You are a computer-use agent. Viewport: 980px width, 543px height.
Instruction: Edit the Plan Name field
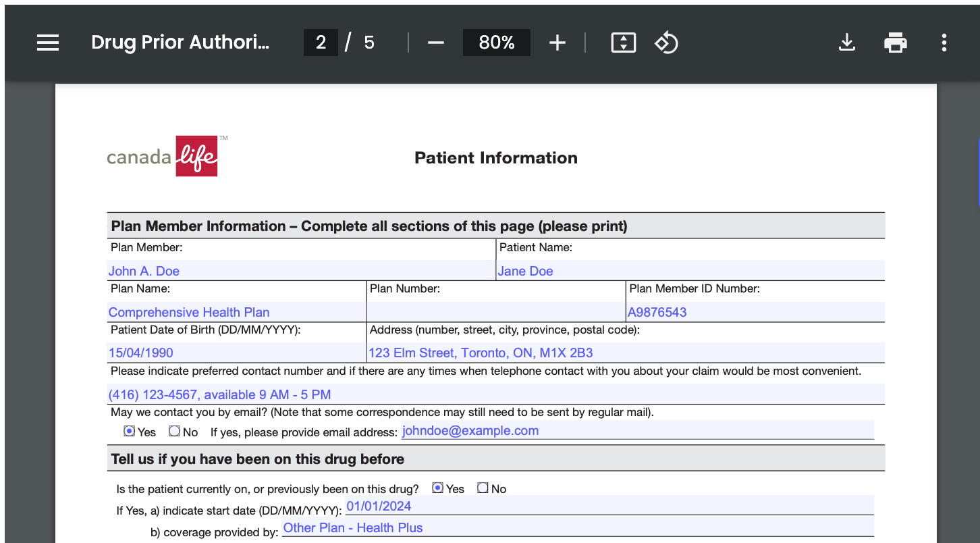(236, 311)
